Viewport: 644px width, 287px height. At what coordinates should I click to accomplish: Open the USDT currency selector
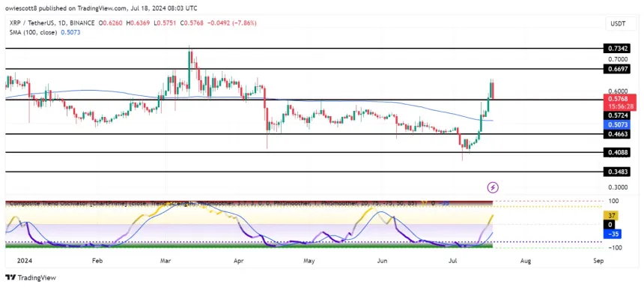tap(620, 24)
